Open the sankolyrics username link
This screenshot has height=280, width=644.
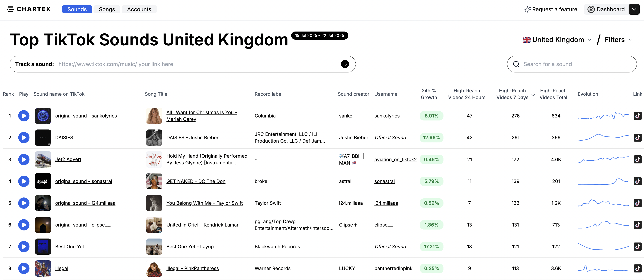click(387, 116)
